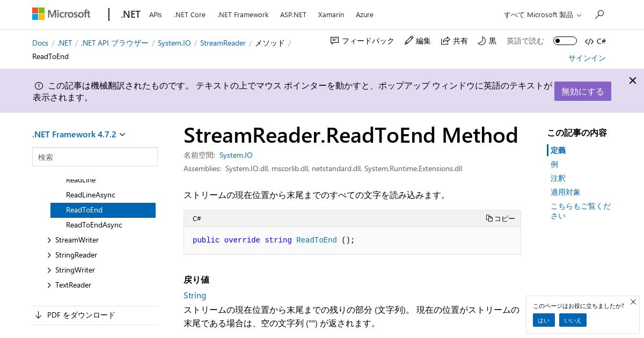644x338 pixels.
Task: Answer はい in feedback popup
Action: coord(544,320)
